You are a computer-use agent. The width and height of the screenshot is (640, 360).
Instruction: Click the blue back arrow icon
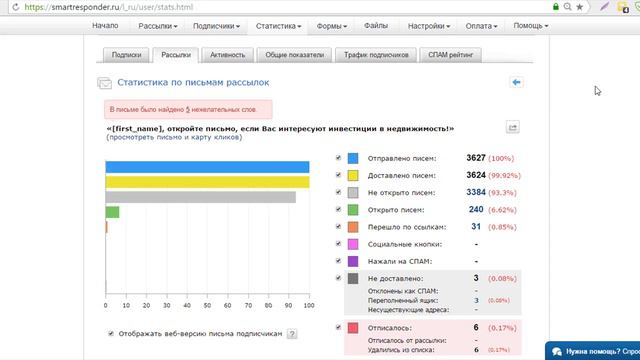tap(516, 82)
